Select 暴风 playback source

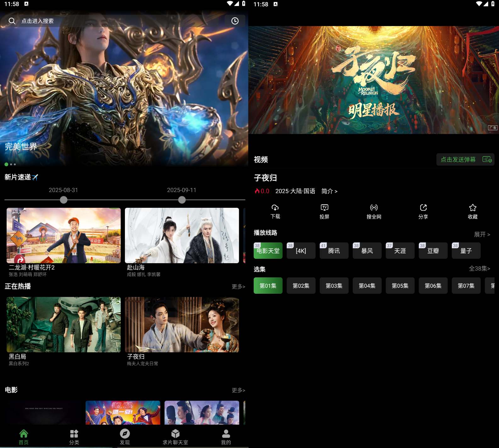[367, 251]
